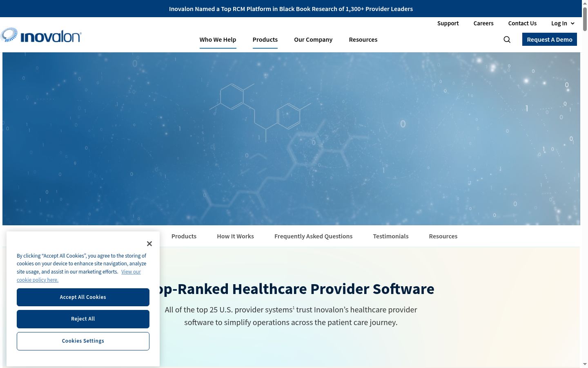Click the Reject All cookies button

click(x=83, y=319)
